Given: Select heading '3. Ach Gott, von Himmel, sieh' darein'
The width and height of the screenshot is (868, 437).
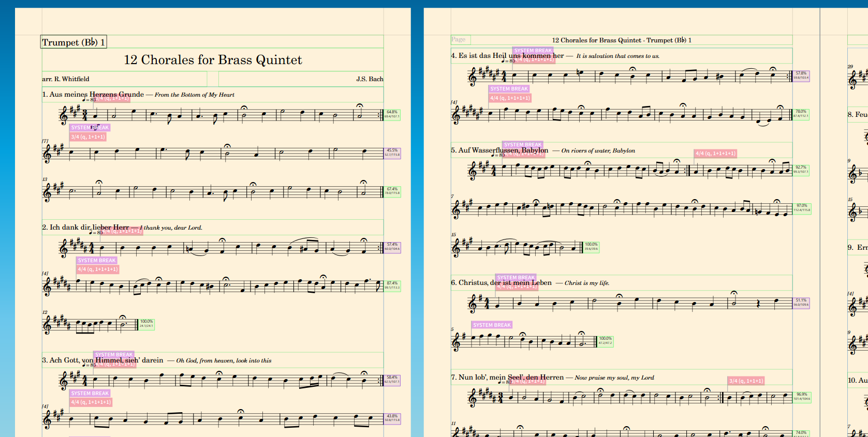Looking at the screenshot, I should [102, 360].
